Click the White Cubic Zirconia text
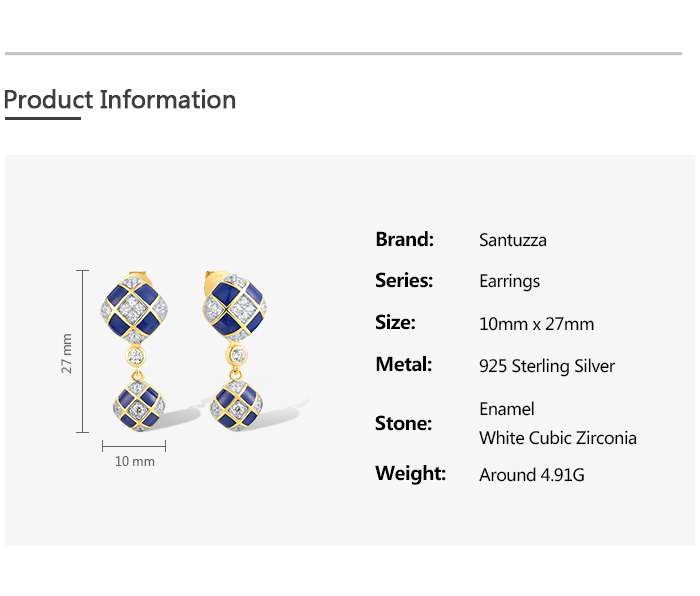 click(557, 438)
